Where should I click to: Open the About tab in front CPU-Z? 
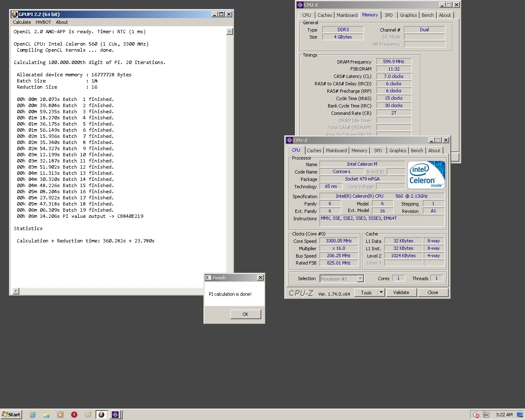(x=434, y=151)
